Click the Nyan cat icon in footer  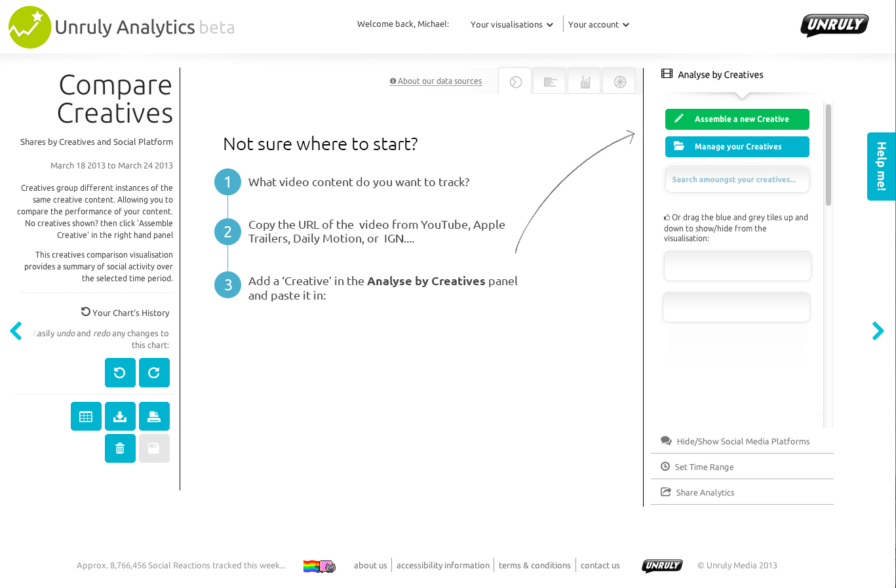[319, 566]
